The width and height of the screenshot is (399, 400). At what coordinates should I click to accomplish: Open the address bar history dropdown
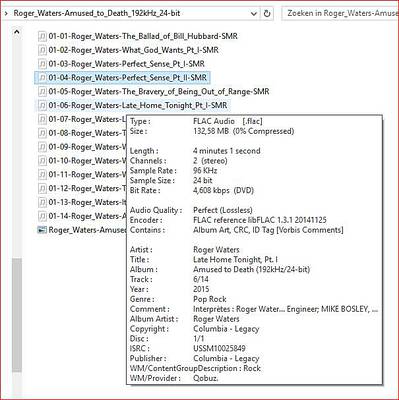pyautogui.click(x=254, y=14)
